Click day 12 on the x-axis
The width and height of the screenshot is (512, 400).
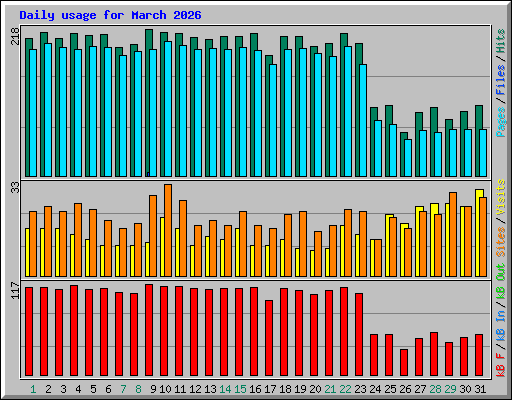(195, 389)
